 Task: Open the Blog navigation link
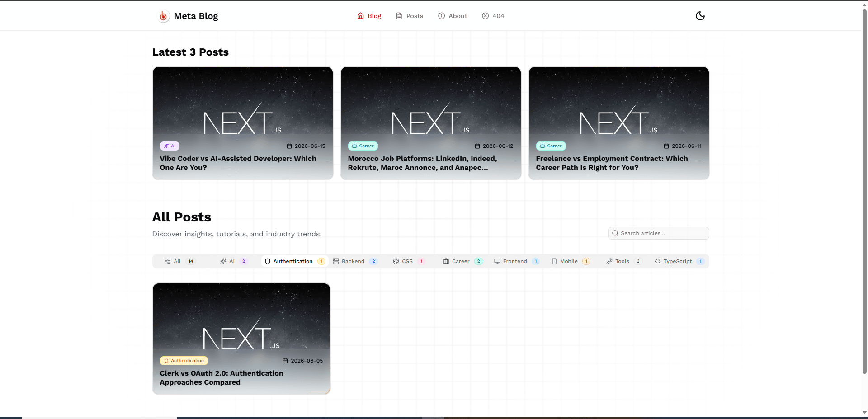[369, 16]
